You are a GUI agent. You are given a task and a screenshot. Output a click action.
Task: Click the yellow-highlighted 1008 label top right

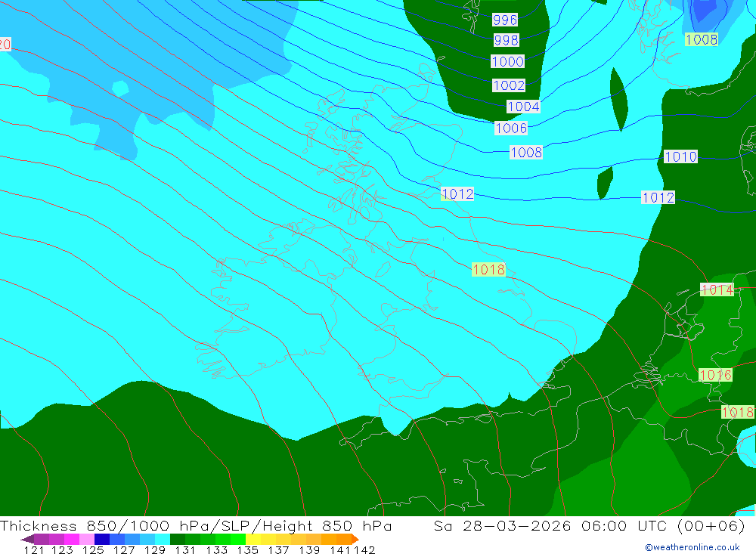point(702,39)
